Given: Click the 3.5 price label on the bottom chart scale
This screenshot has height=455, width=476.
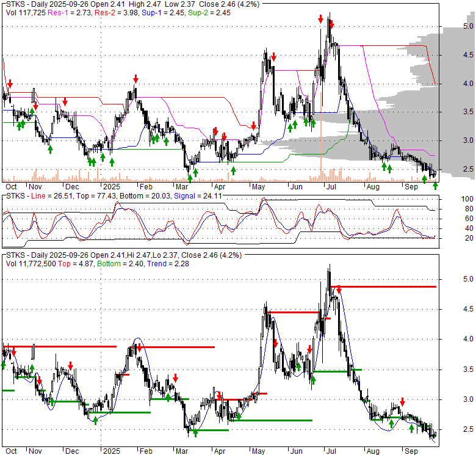Looking at the screenshot, I should click(468, 369).
